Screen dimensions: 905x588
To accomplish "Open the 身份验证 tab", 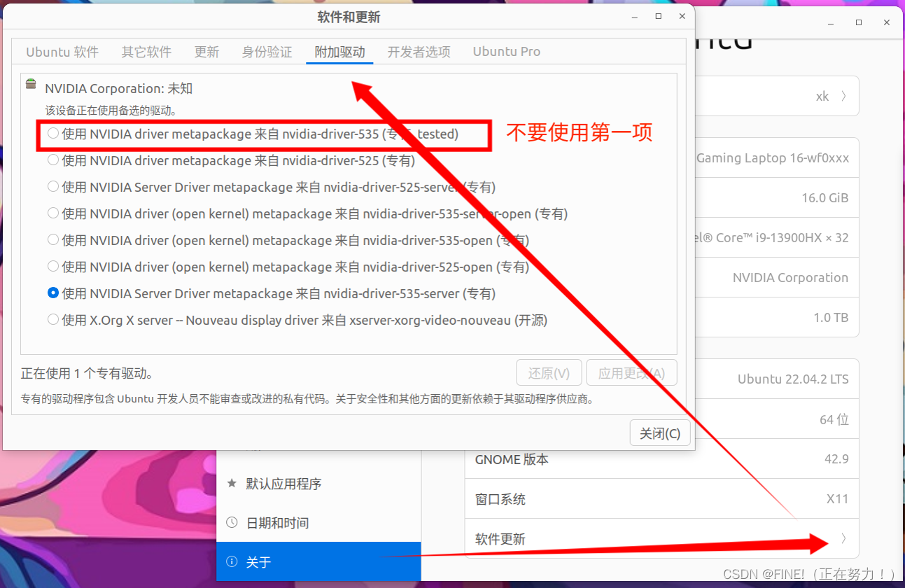I will (x=267, y=52).
